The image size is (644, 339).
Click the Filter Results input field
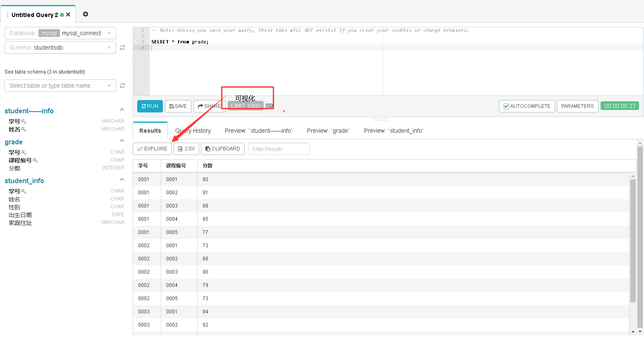[279, 149]
